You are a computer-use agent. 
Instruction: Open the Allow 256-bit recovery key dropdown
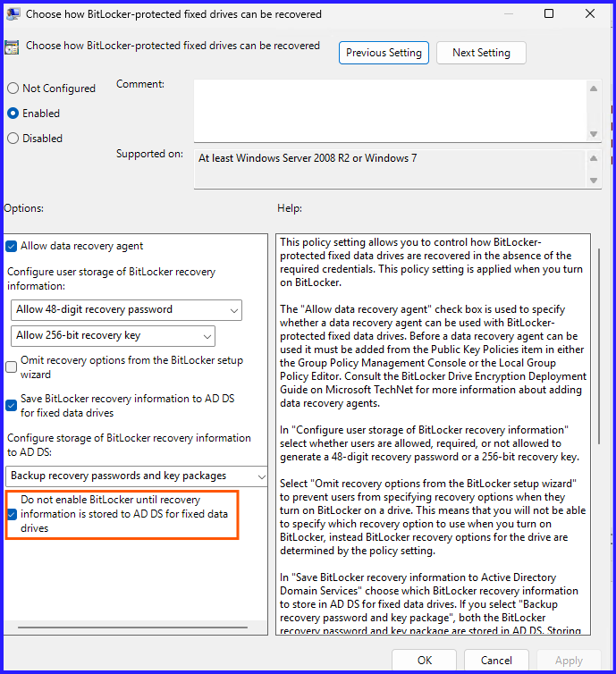[x=114, y=336]
